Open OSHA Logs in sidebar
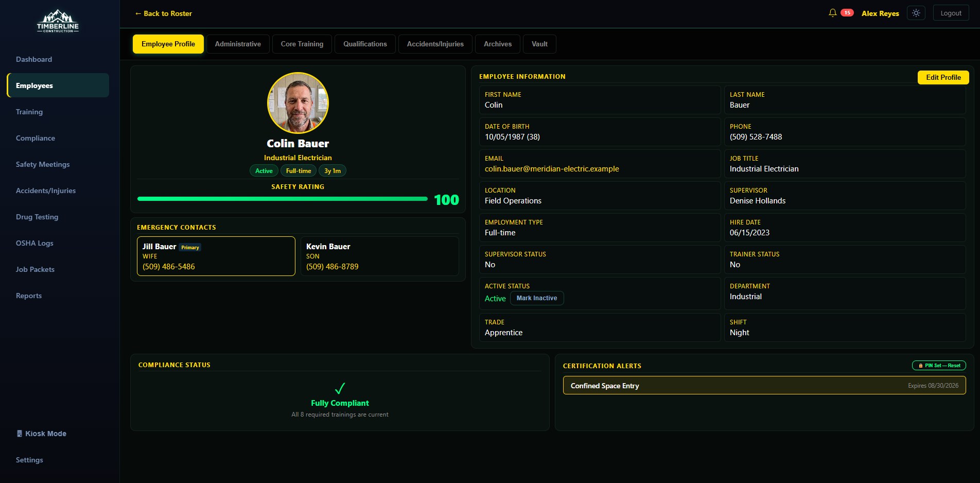The image size is (980, 483). point(58,243)
